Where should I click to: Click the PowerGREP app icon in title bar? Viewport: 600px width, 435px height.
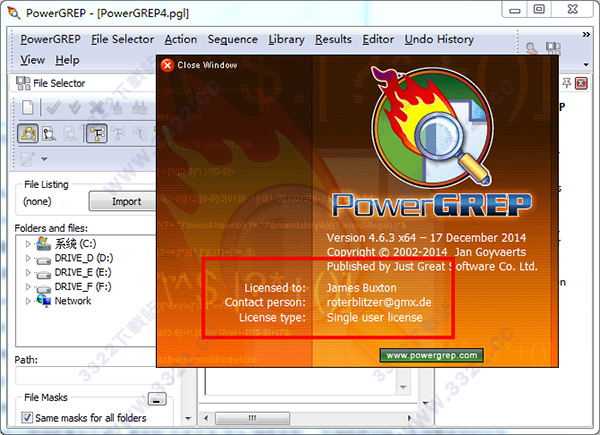(13, 13)
